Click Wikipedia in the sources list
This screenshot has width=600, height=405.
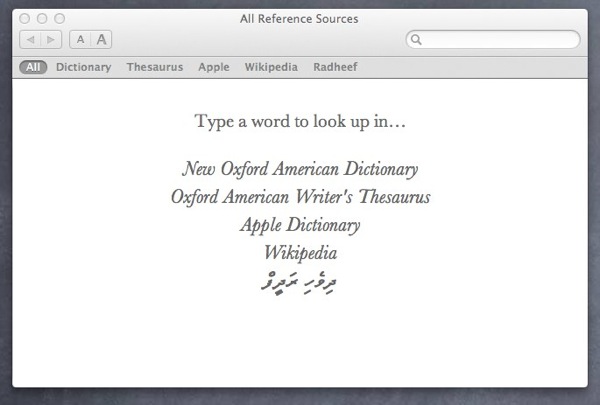(300, 253)
